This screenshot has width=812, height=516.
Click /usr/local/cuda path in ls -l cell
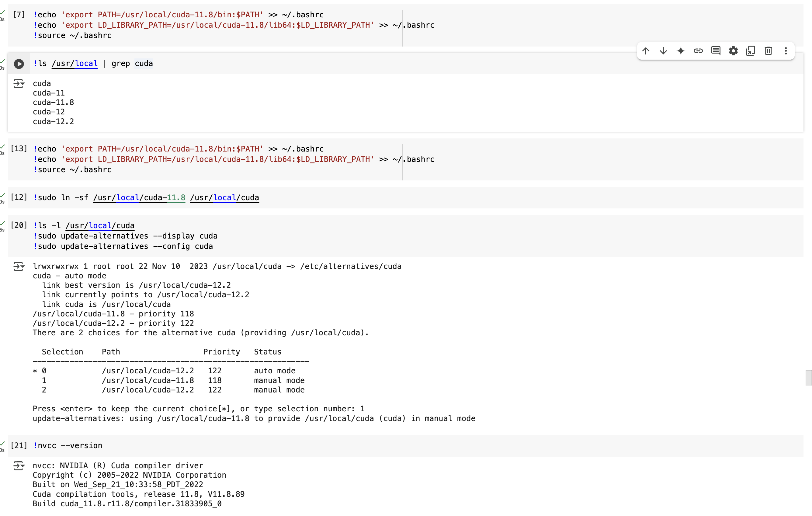100,226
